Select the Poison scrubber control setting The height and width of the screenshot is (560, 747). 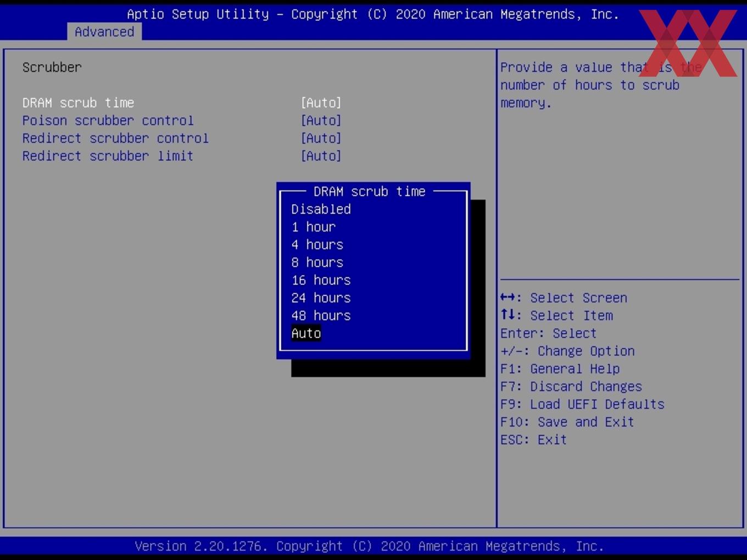click(108, 120)
